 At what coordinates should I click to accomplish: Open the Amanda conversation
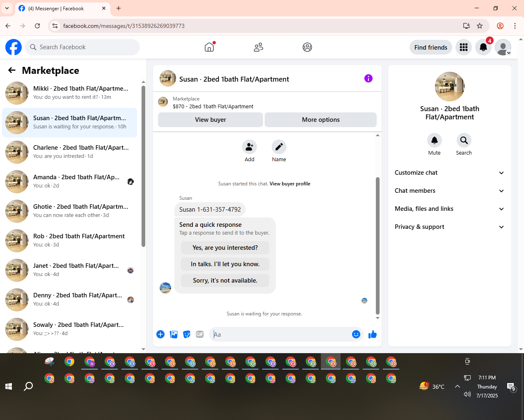pyautogui.click(x=70, y=182)
